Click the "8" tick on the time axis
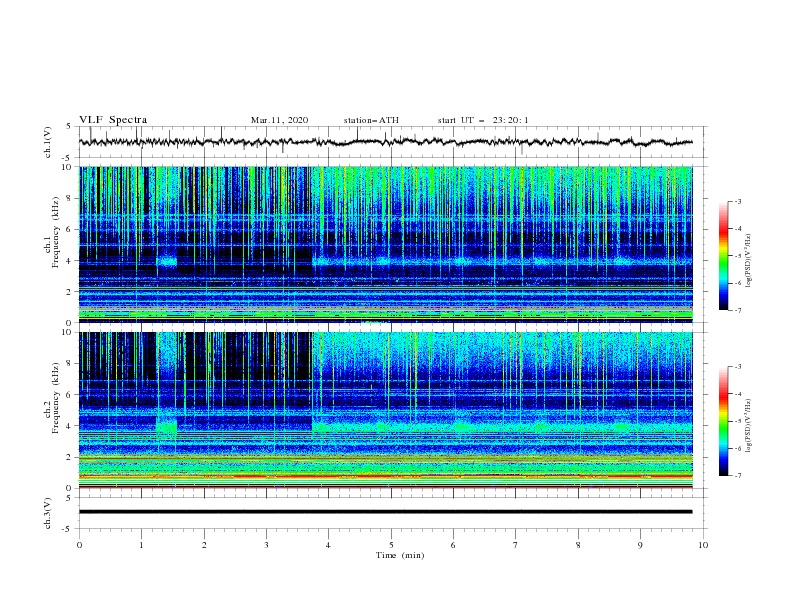Viewport: 792px width, 612px height. (x=578, y=545)
